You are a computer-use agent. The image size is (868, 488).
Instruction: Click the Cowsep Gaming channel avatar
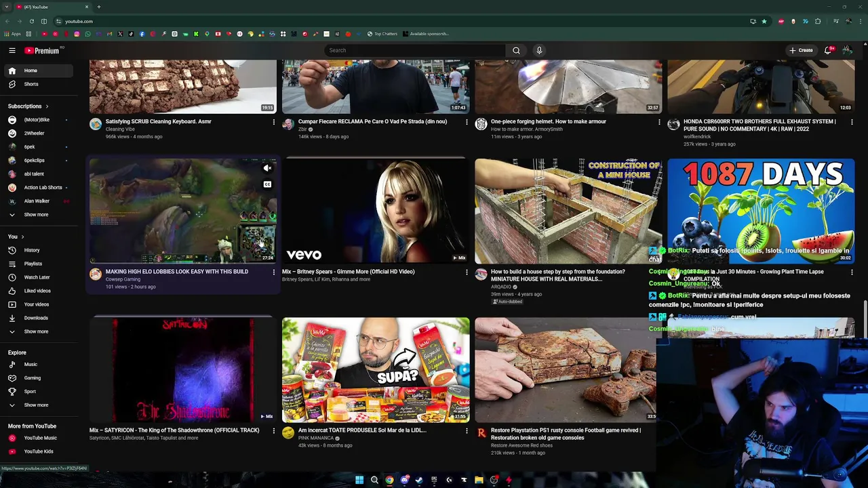coord(96,274)
